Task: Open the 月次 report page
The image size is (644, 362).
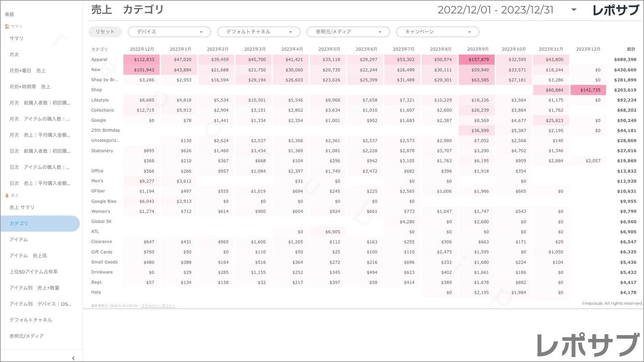Action: (14, 55)
